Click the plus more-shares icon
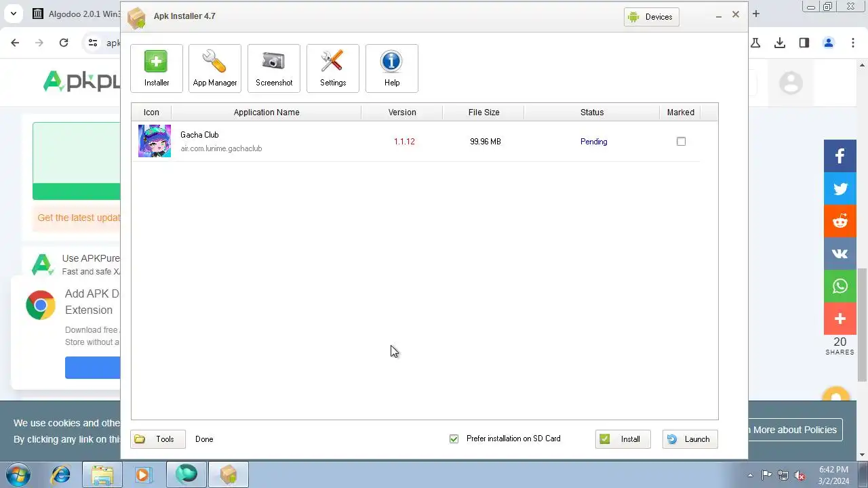This screenshot has height=488, width=868. point(840,319)
